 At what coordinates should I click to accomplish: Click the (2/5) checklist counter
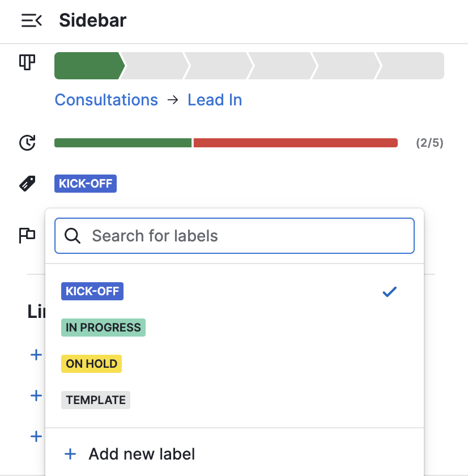(x=426, y=142)
